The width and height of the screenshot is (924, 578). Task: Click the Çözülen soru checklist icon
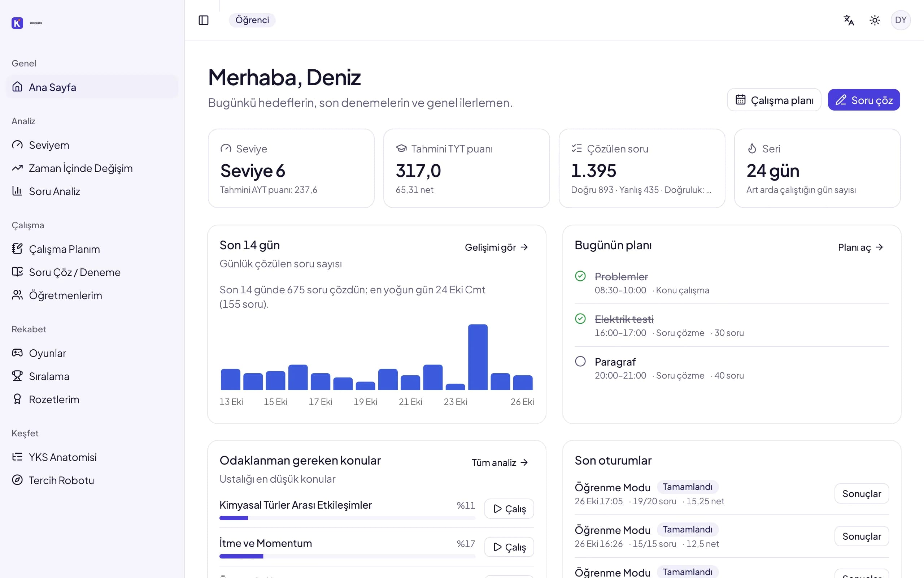576,148
